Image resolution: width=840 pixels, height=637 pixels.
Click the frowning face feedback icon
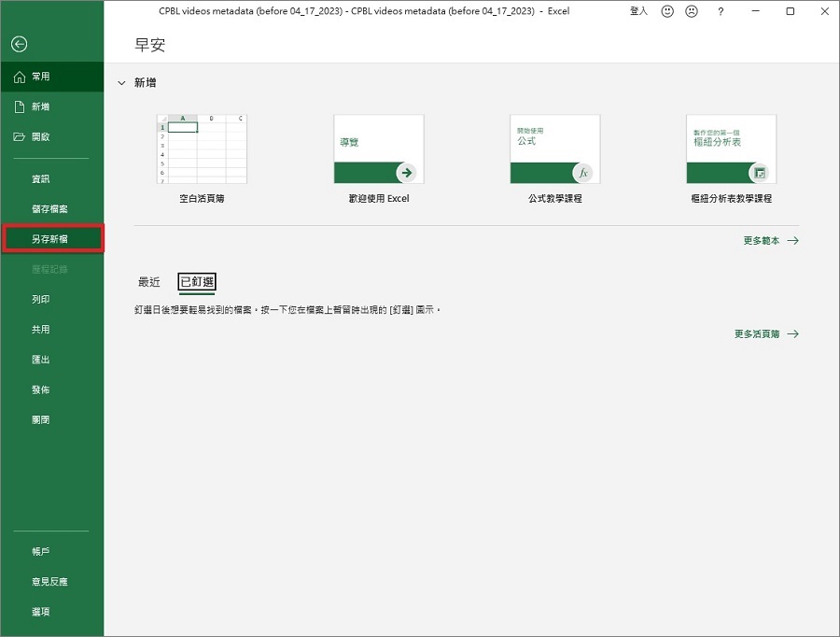692,11
